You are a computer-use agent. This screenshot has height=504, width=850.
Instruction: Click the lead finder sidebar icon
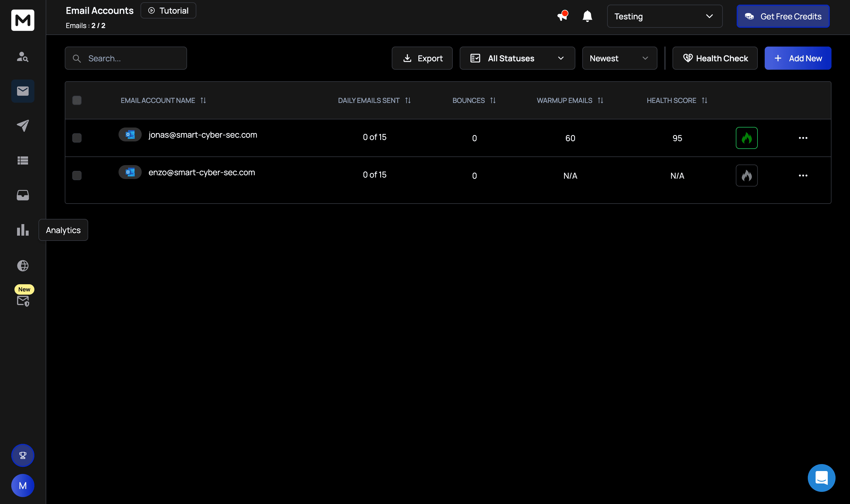(x=23, y=56)
